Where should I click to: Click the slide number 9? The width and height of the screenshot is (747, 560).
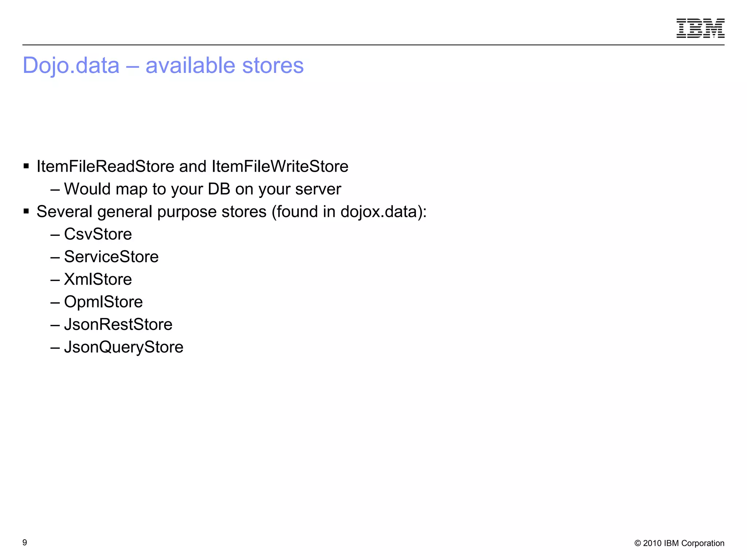point(25,542)
